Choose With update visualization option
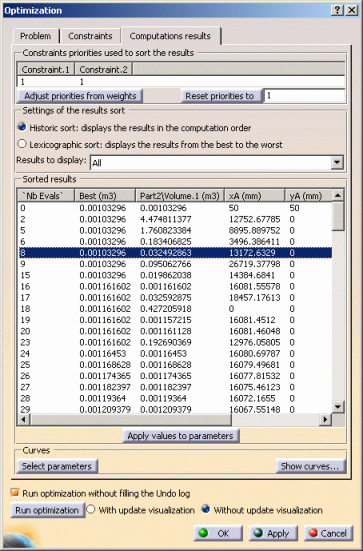363x551 pixels. [x=91, y=509]
